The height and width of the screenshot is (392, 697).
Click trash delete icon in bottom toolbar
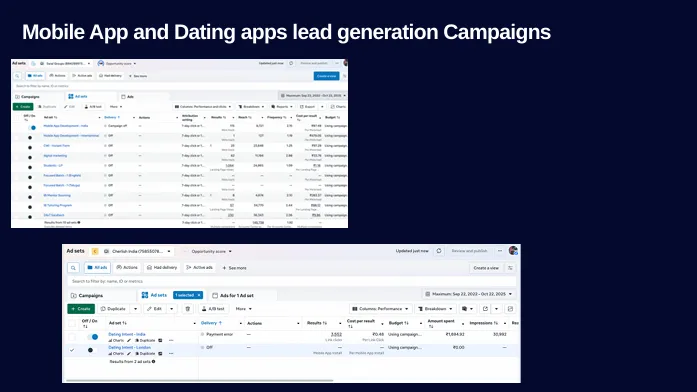coord(188,308)
